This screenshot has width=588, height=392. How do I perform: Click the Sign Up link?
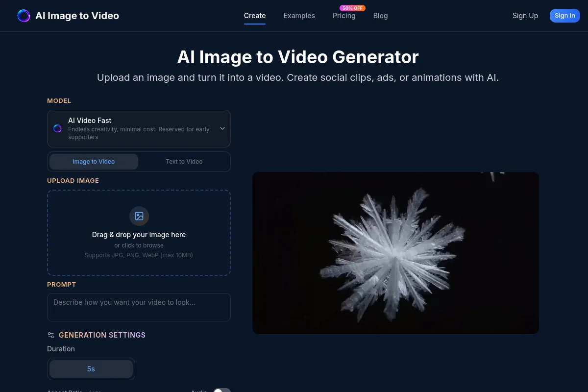525,16
